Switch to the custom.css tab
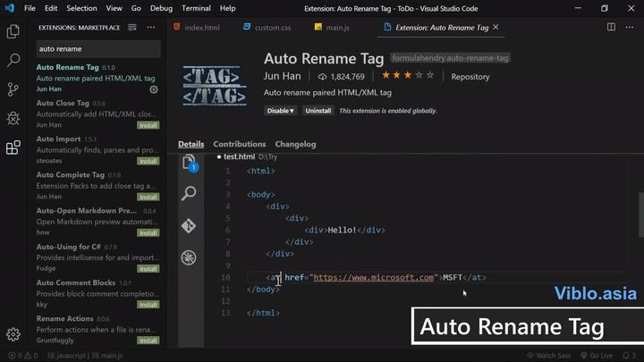 coord(267,28)
